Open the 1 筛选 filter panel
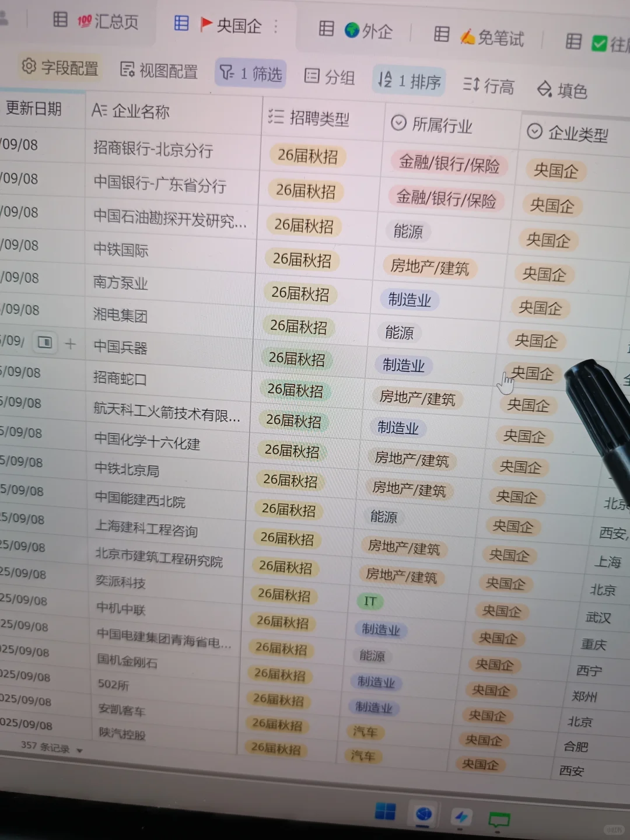 point(250,73)
